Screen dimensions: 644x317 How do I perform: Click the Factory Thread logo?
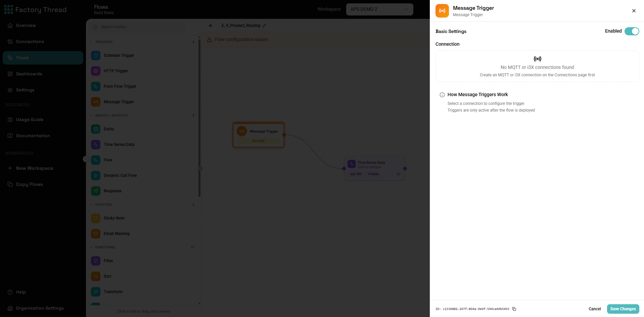click(x=35, y=10)
